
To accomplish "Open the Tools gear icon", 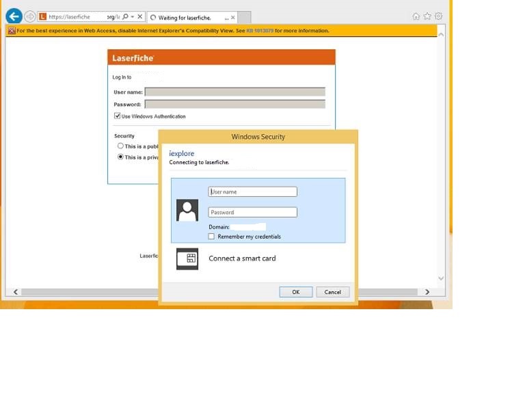I will (x=438, y=16).
